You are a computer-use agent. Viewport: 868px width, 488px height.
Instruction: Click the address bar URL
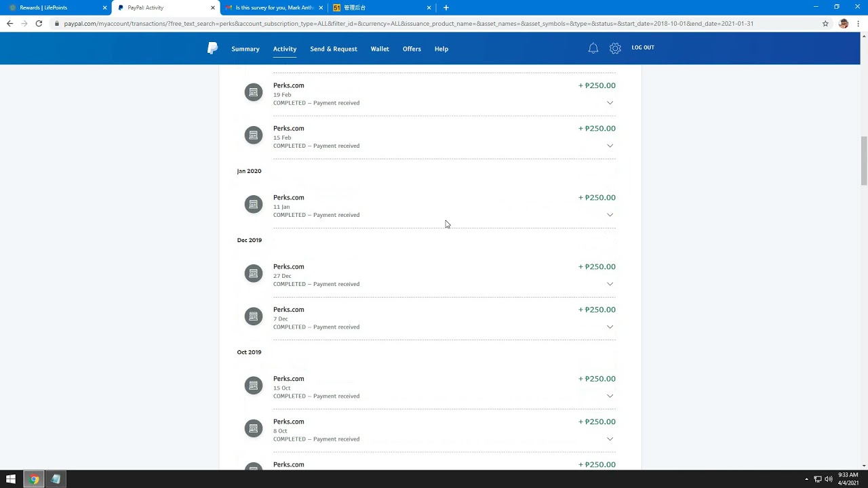point(408,23)
